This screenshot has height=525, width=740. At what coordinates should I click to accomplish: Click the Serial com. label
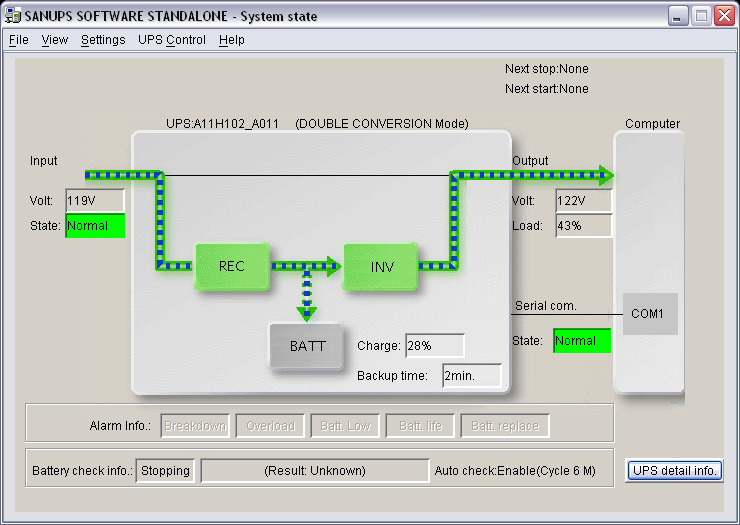coord(546,306)
